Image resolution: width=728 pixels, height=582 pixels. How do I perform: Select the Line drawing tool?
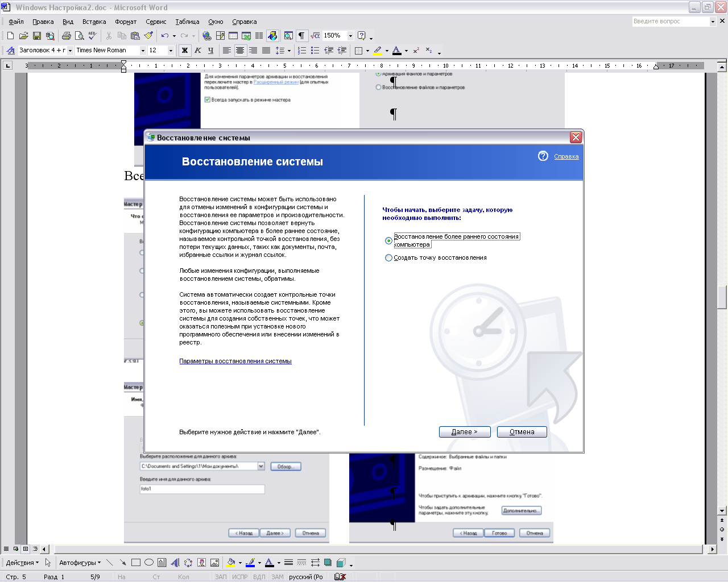[110, 563]
